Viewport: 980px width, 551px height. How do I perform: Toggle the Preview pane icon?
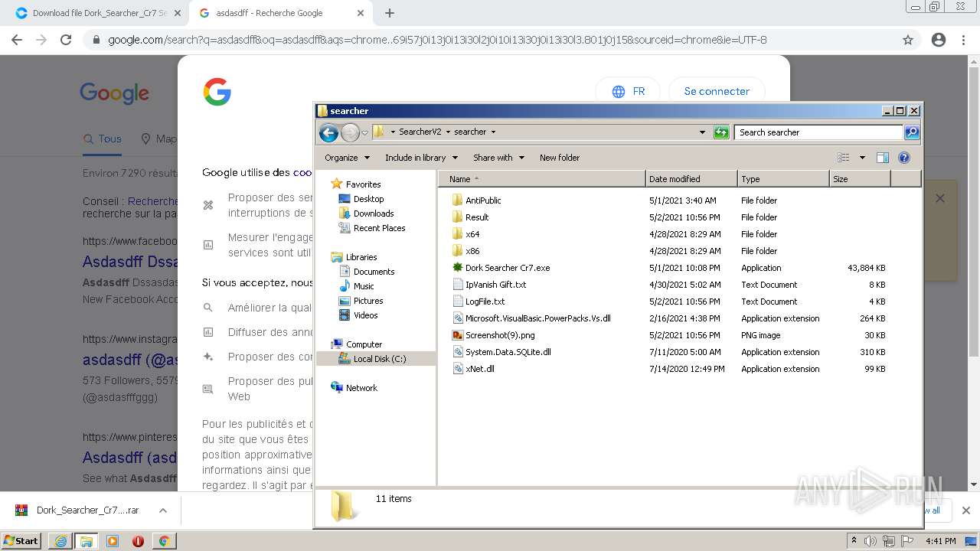coord(883,158)
